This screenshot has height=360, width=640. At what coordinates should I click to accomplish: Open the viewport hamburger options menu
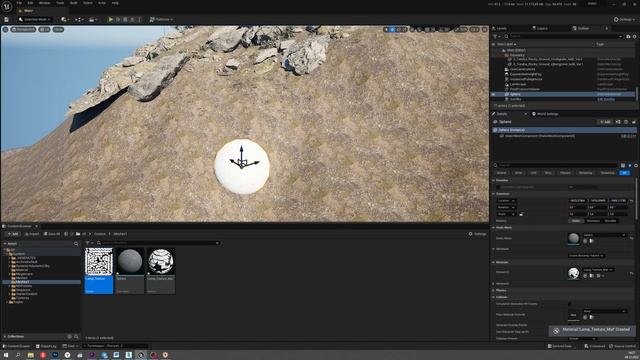tap(5, 29)
